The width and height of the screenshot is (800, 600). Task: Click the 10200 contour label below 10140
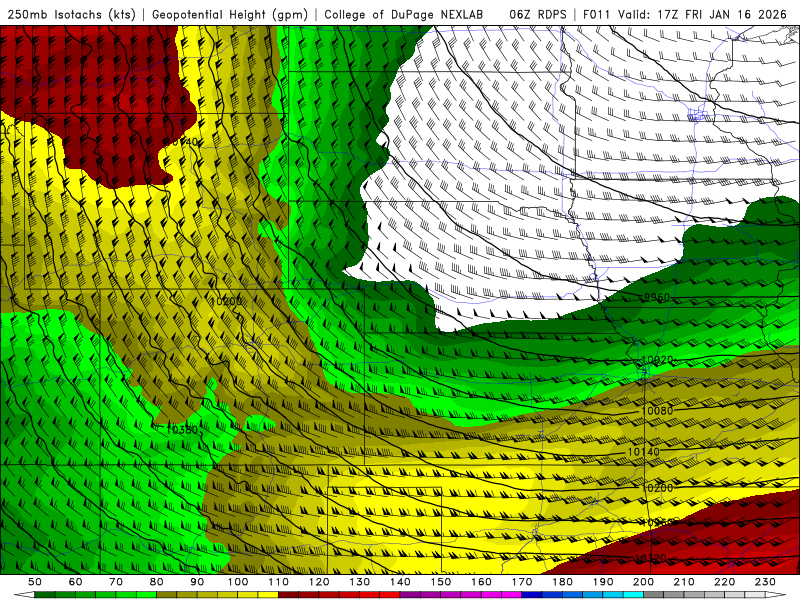click(657, 488)
